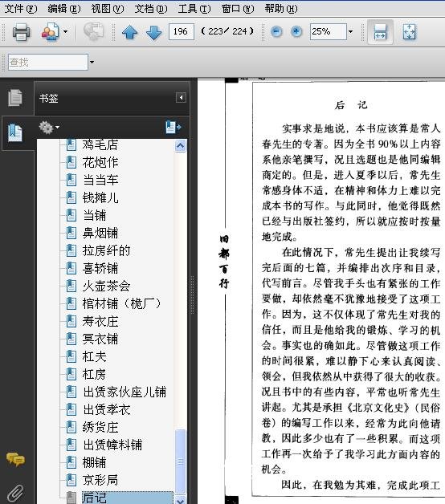445x504 pixels.
Task: Select bookmark 京彩局
Action: click(100, 480)
